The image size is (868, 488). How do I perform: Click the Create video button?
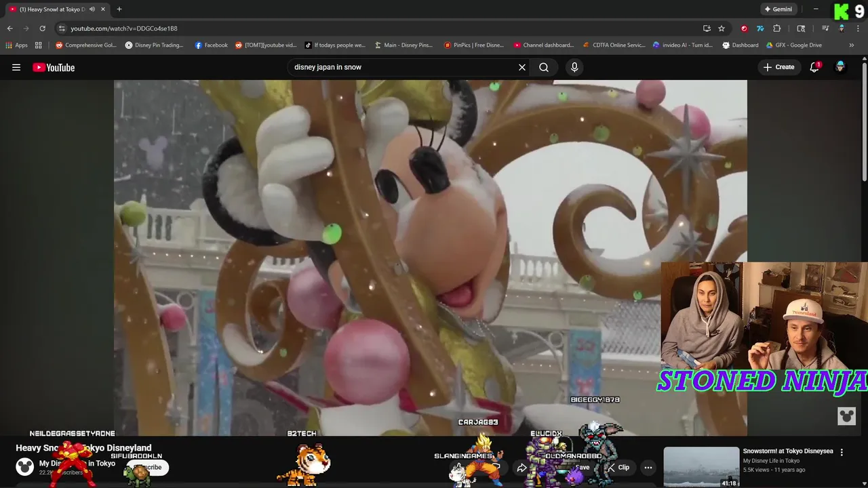(x=778, y=67)
